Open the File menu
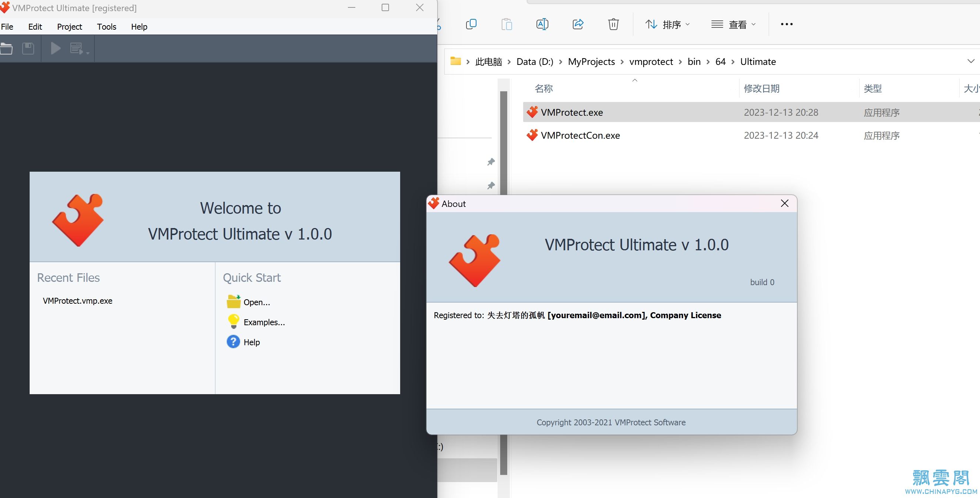 click(x=7, y=27)
